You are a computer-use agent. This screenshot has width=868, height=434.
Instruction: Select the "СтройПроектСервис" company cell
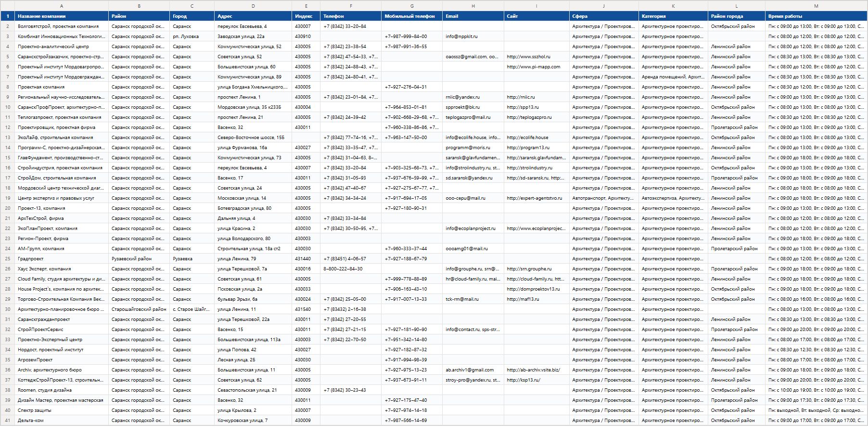pyautogui.click(x=62, y=330)
